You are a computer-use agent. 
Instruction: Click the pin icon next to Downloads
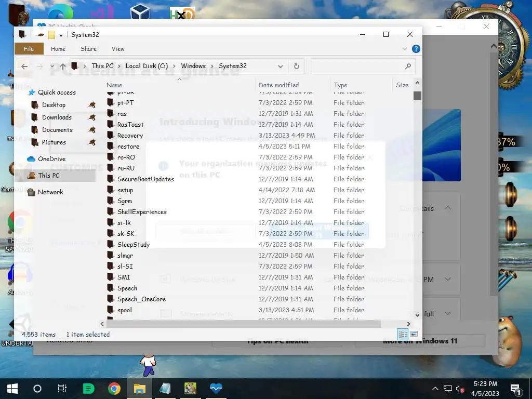pyautogui.click(x=91, y=117)
